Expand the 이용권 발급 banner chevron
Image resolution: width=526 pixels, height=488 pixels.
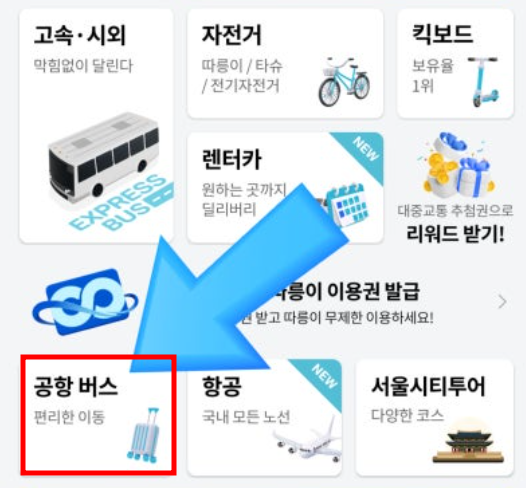(x=502, y=302)
